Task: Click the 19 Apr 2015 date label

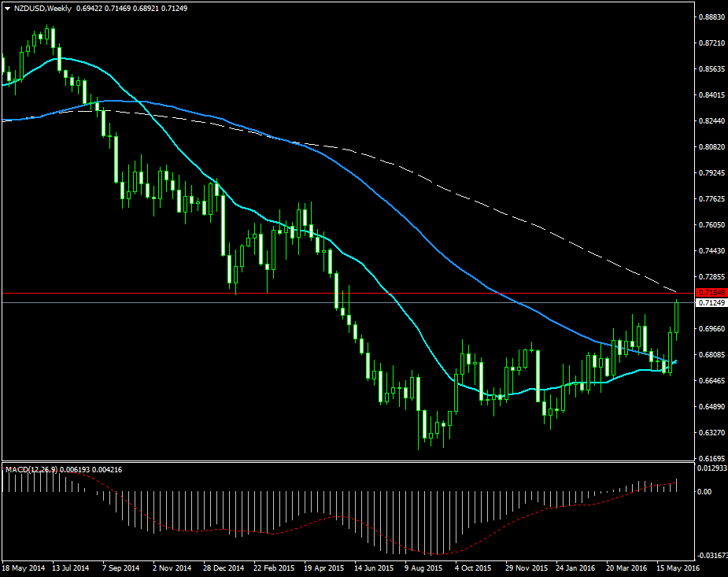Action: [325, 567]
